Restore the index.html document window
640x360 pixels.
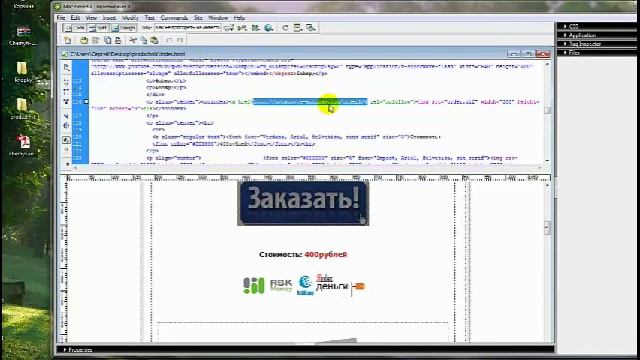[528, 54]
